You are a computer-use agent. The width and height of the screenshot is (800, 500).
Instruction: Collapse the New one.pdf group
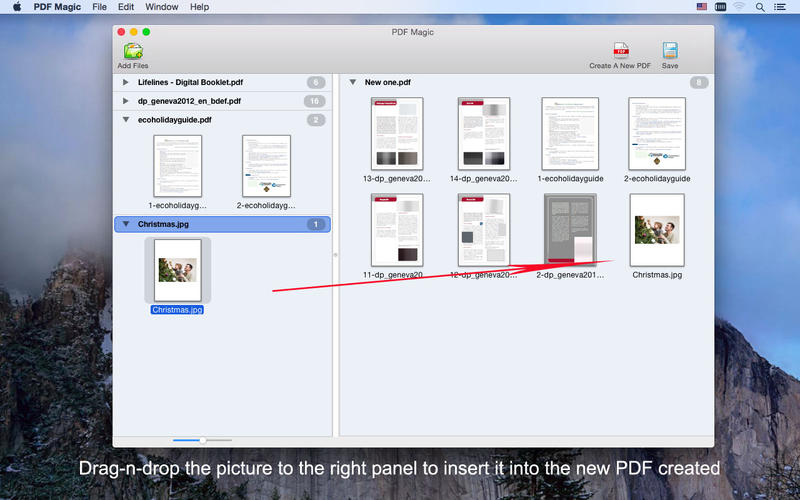[x=353, y=82]
